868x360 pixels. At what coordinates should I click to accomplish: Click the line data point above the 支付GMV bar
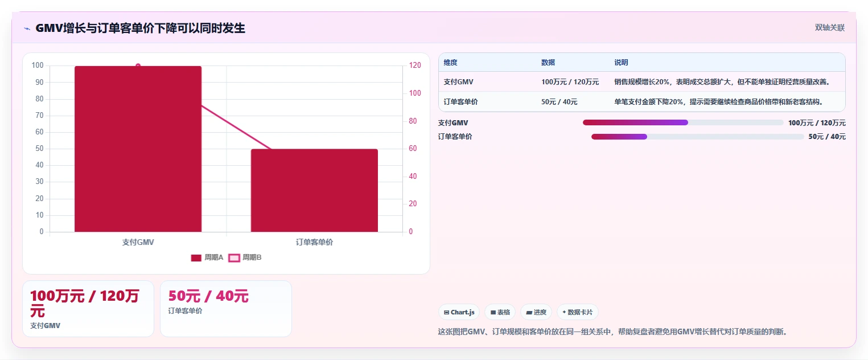[x=138, y=66]
